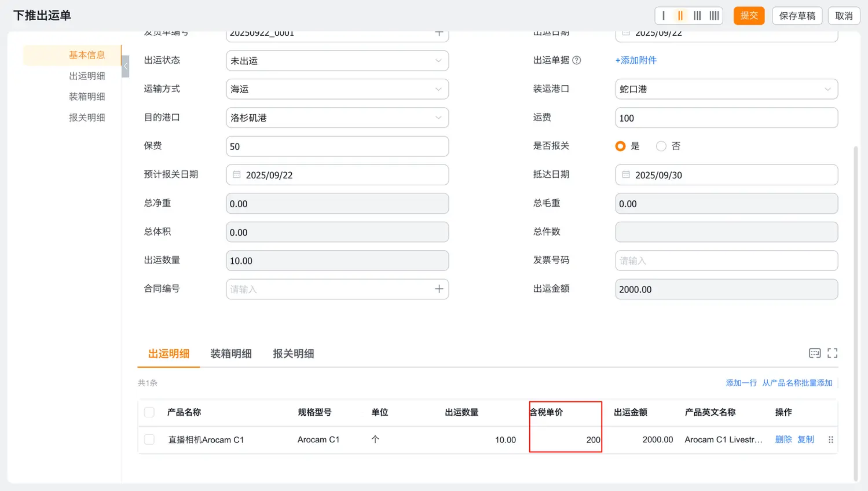
Task: Check the 直播相机Arocam C1 row checkbox
Action: 149,439
